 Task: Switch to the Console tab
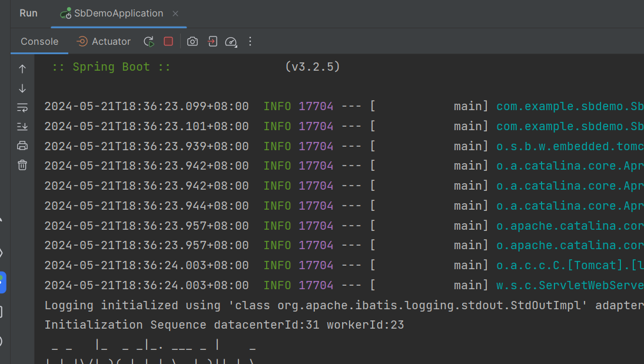(39, 41)
